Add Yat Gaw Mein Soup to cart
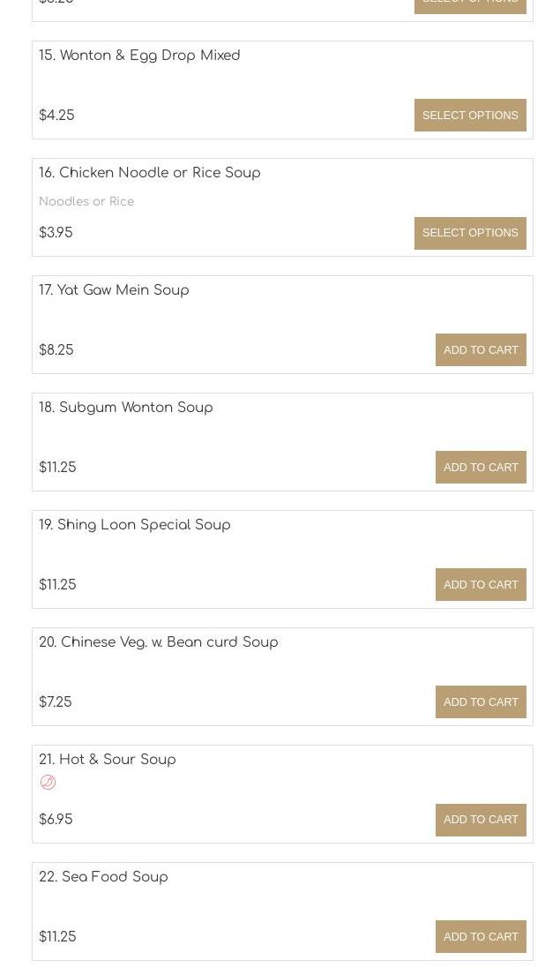Viewport: 560px width, 975px height. tap(481, 350)
